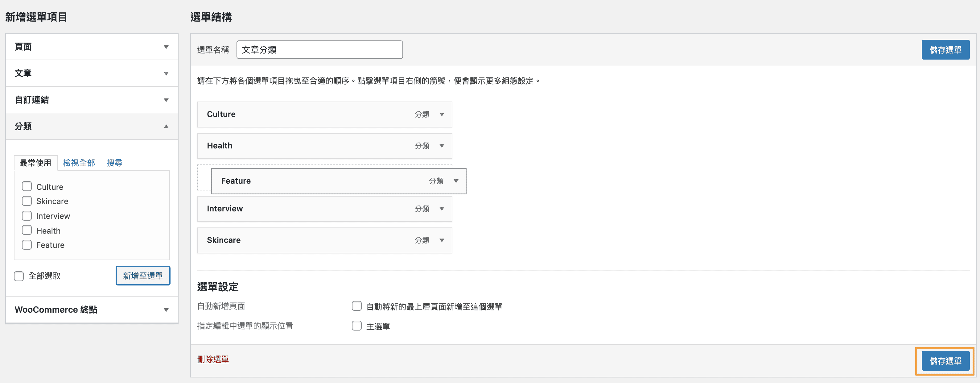This screenshot has height=383, width=980.
Task: Click the 刪除選單 link
Action: [x=213, y=359]
